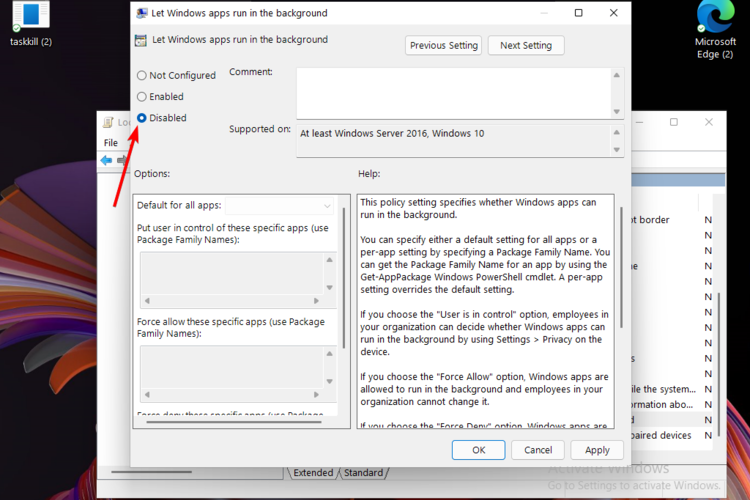Click the user control package names text box
Image resolution: width=750 pixels, height=500 pixels.
(x=232, y=273)
